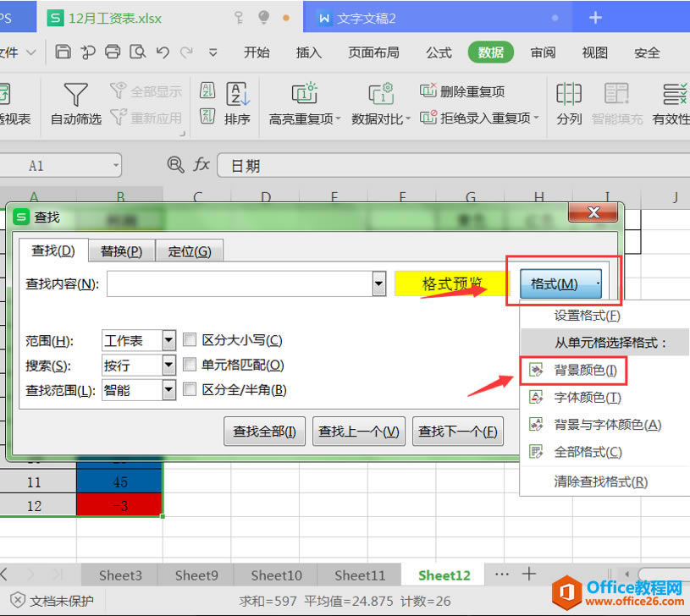Click the fx insert function icon
The height and width of the screenshot is (616, 690).
(x=201, y=165)
